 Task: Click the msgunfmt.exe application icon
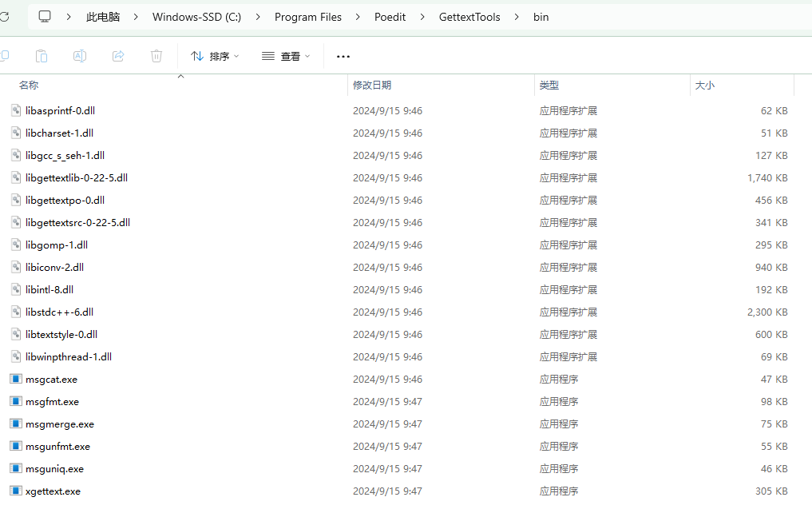point(16,446)
